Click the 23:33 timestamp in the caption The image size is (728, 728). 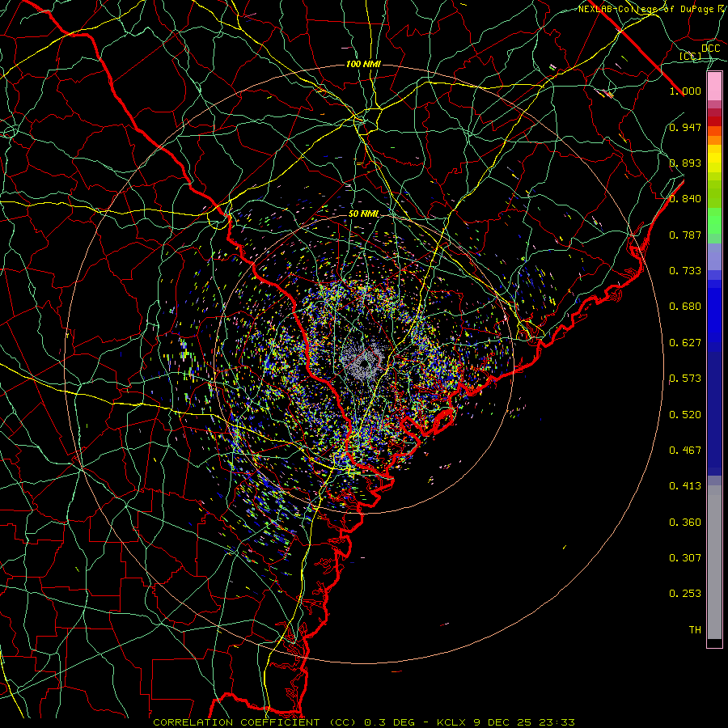click(557, 722)
